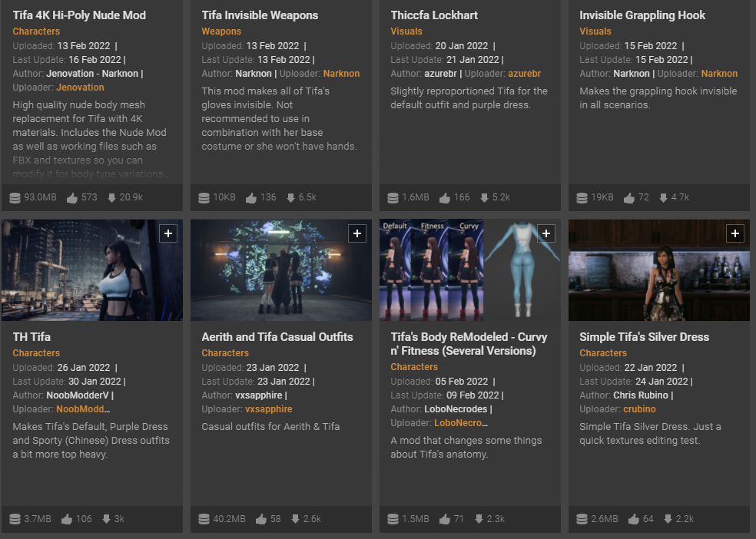Click the download arrow icon on Thiccfa Lockhart
Image resolution: width=756 pixels, height=539 pixels.
[484, 197]
